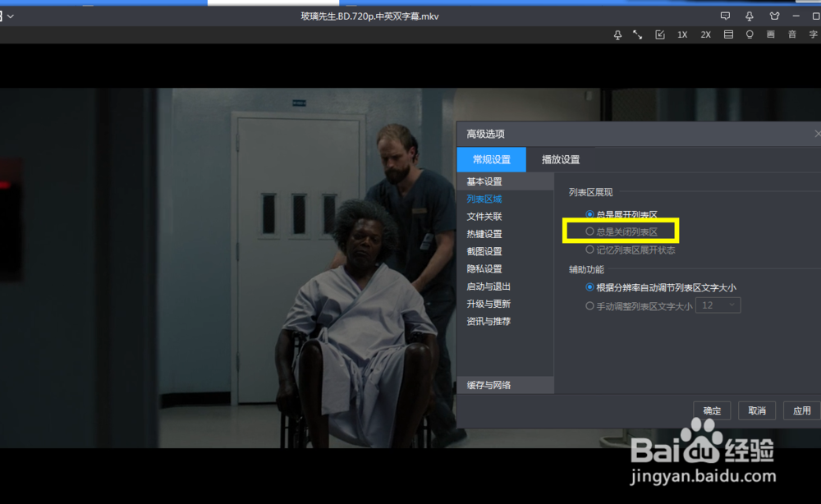Open the main menu dropdown arrow top-left
The height and width of the screenshot is (504, 821).
coord(11,16)
